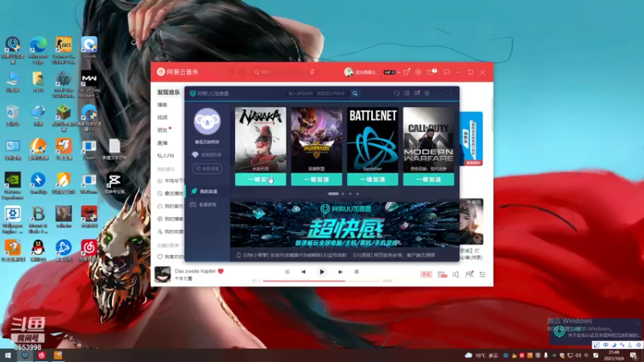Click the koala user avatar in UU accelerator
The image size is (644, 362).
[x=207, y=121]
